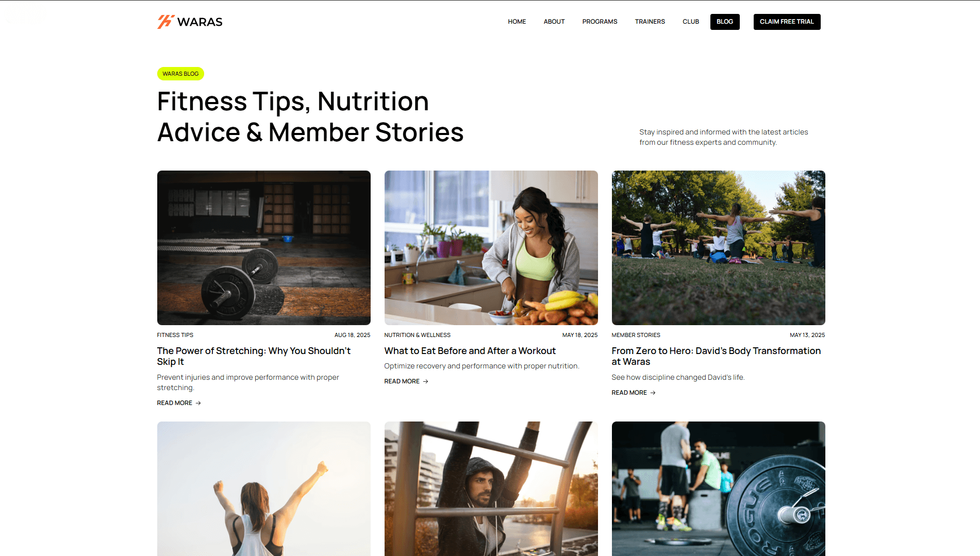Open the Club nav item

pos(691,22)
